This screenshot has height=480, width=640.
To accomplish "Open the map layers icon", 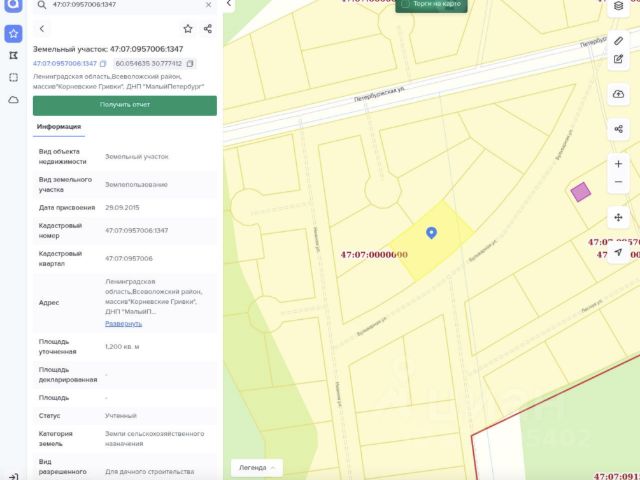I will tap(618, 6).
